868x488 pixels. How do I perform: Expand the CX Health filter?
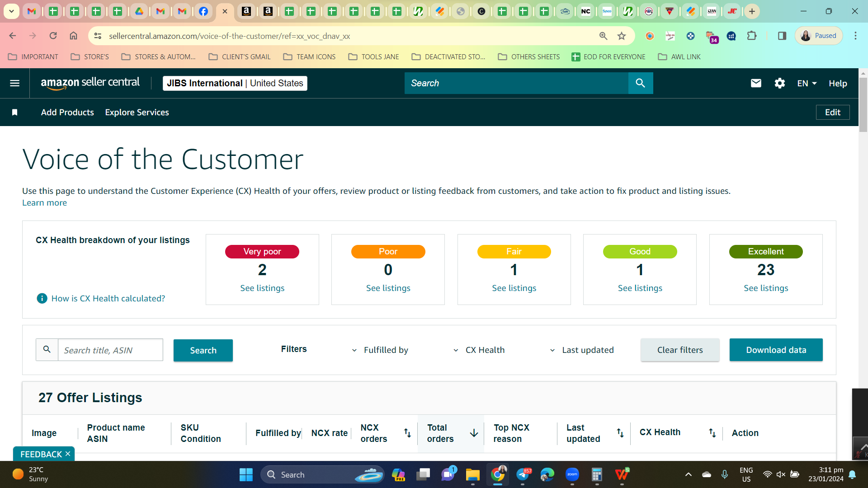(x=479, y=350)
